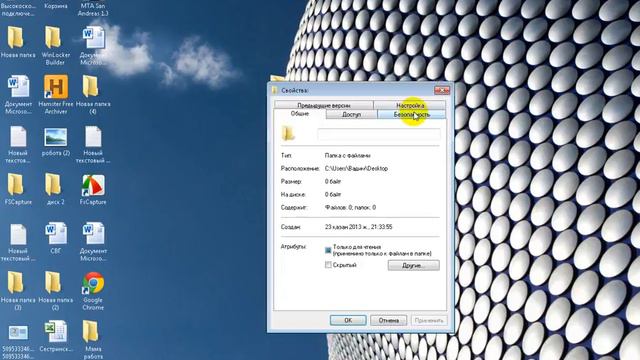Select the Новая папка folder above Hamster row
The image size is (640, 360).
[16, 38]
